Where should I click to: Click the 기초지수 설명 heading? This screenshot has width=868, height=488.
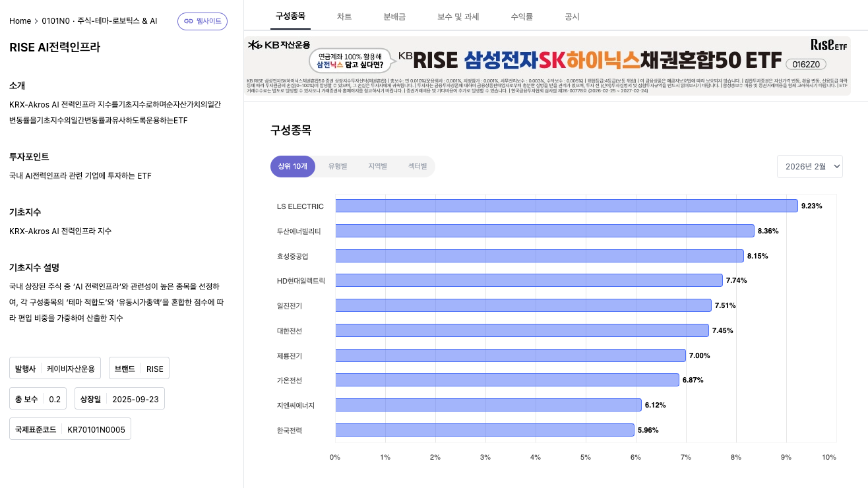click(x=34, y=267)
